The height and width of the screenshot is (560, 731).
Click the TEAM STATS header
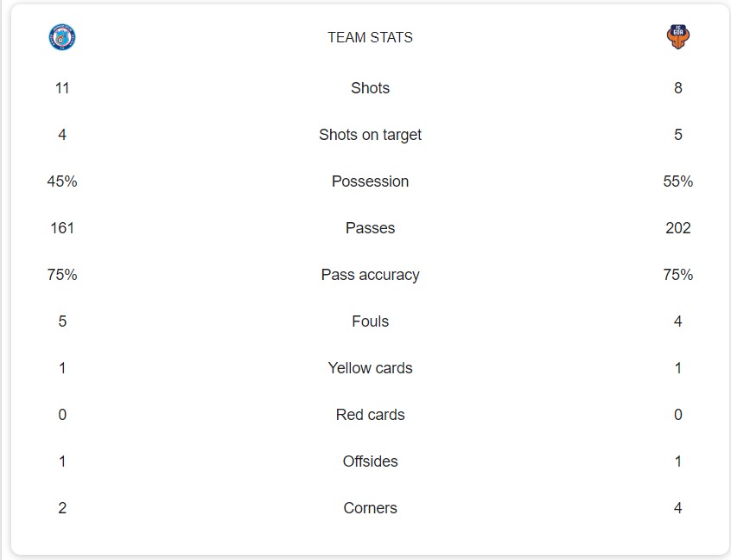coord(370,37)
